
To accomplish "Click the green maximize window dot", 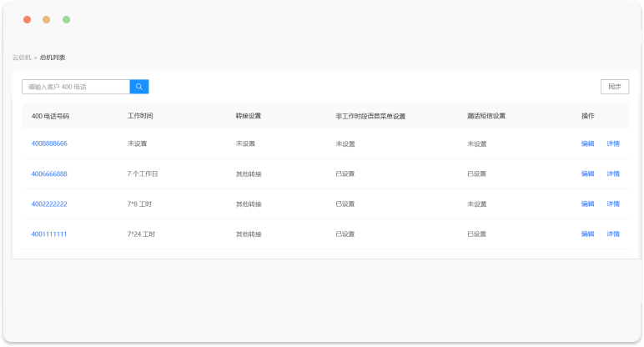I will [x=67, y=19].
